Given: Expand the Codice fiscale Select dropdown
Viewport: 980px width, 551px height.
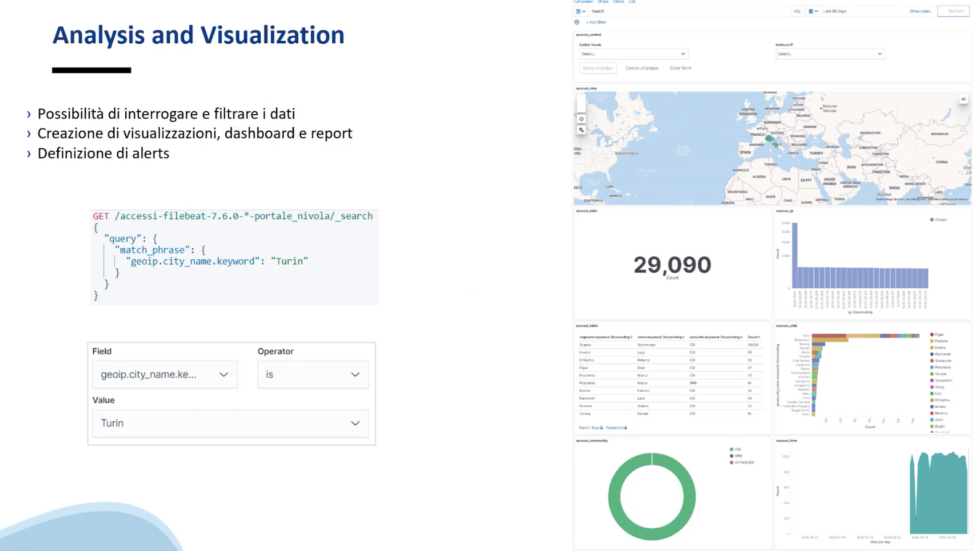Looking at the screenshot, I should click(x=633, y=54).
